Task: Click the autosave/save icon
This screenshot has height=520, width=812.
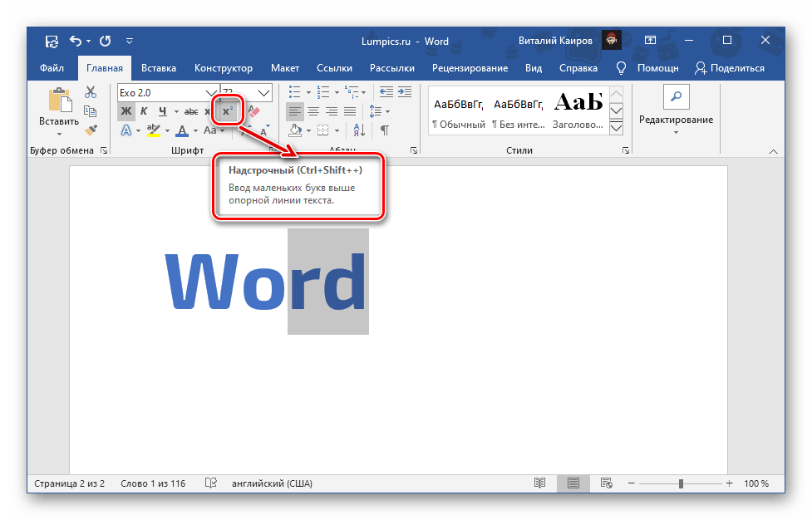Action: [52, 41]
